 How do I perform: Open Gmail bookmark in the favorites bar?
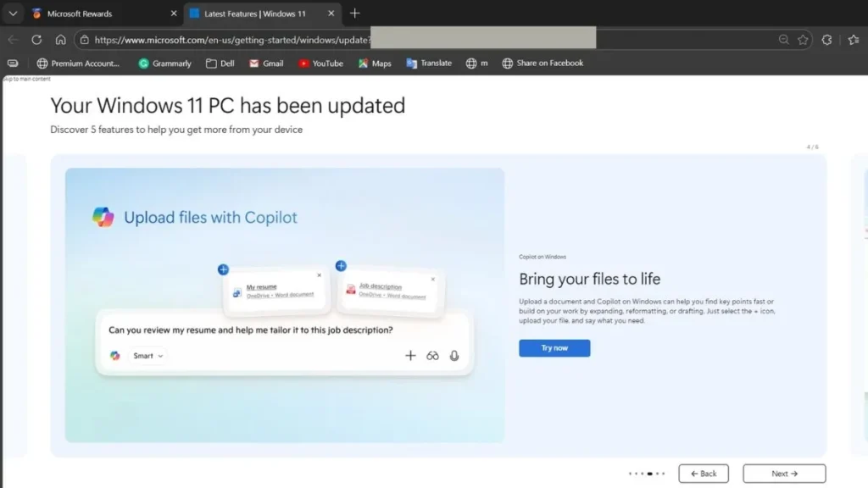coord(265,63)
